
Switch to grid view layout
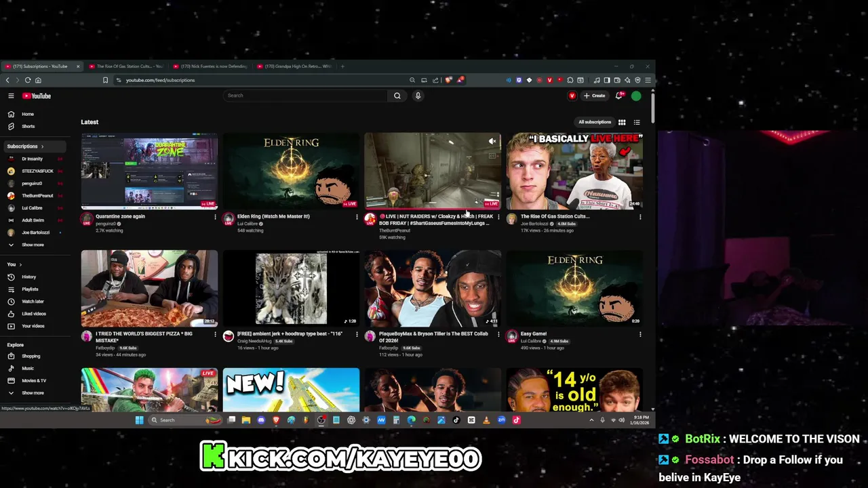click(x=622, y=122)
